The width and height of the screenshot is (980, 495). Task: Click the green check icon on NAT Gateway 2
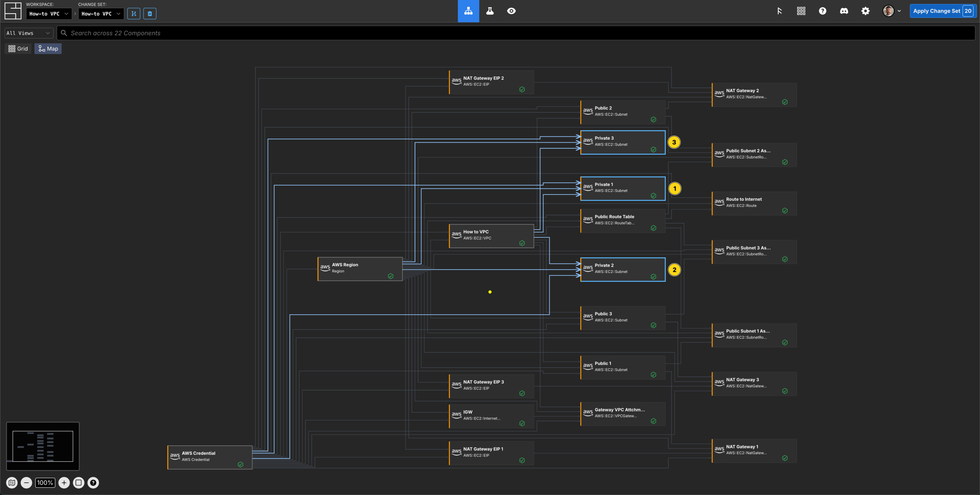[x=785, y=102]
